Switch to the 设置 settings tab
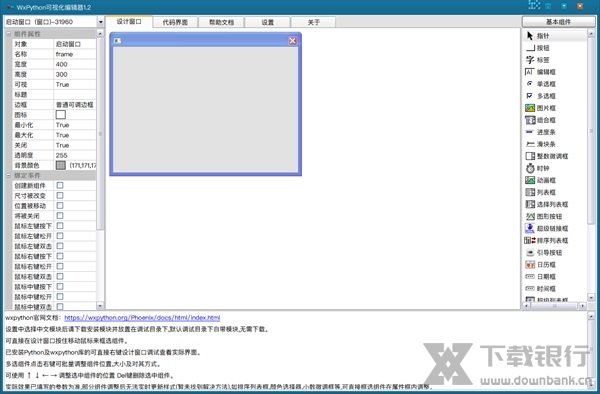Viewport: 600px width, 394px height. pyautogui.click(x=267, y=22)
